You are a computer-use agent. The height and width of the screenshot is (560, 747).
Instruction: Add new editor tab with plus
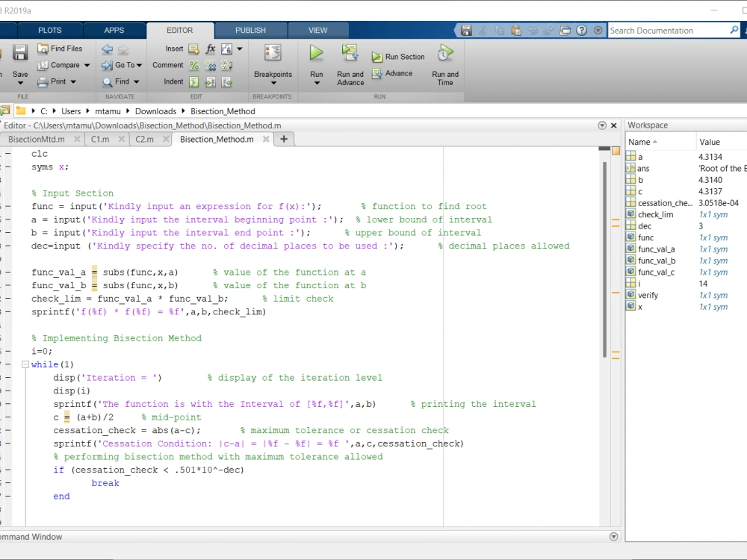[283, 139]
